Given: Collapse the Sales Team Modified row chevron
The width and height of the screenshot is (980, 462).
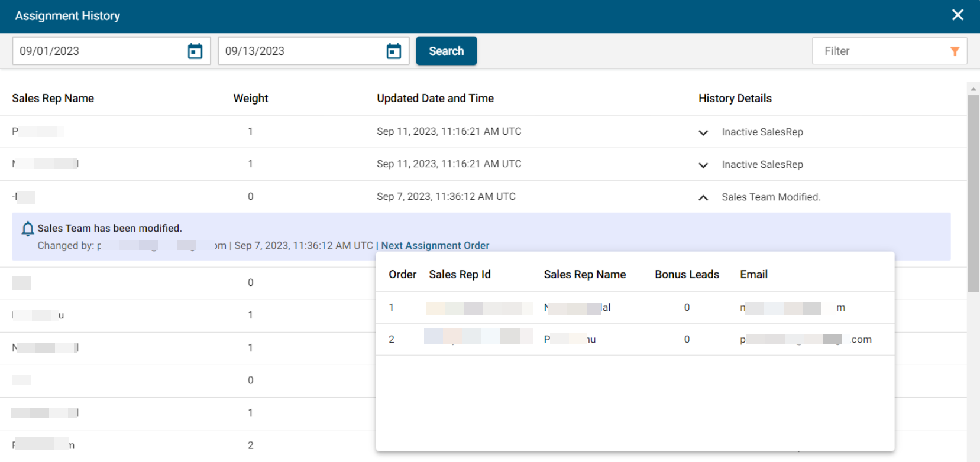Looking at the screenshot, I should point(703,197).
